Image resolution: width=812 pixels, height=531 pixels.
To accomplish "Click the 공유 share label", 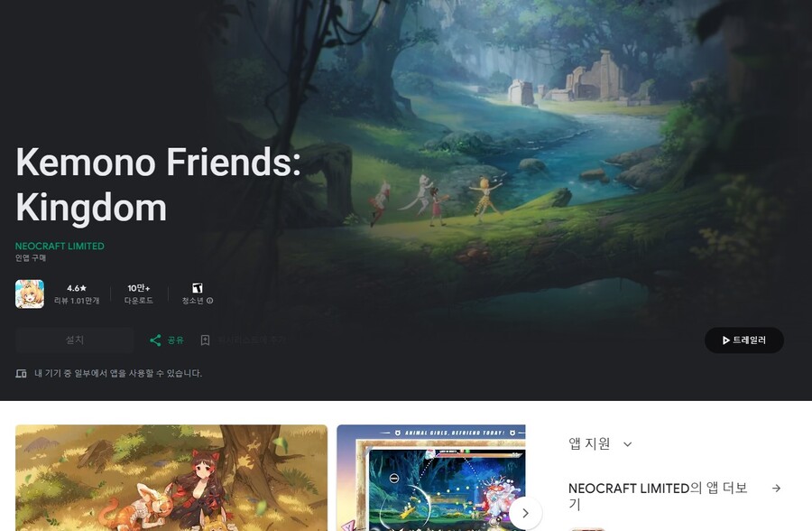I will [176, 340].
